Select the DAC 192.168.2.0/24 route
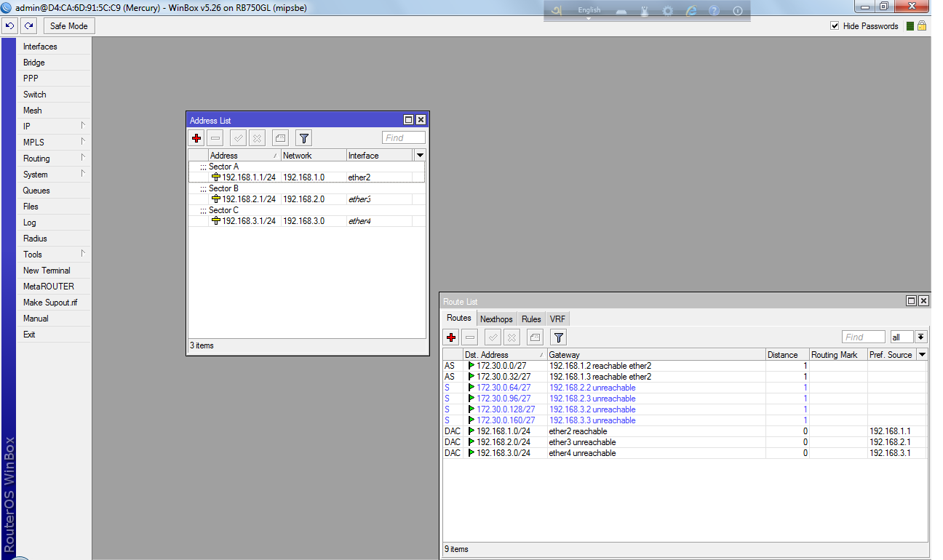 (x=685, y=442)
